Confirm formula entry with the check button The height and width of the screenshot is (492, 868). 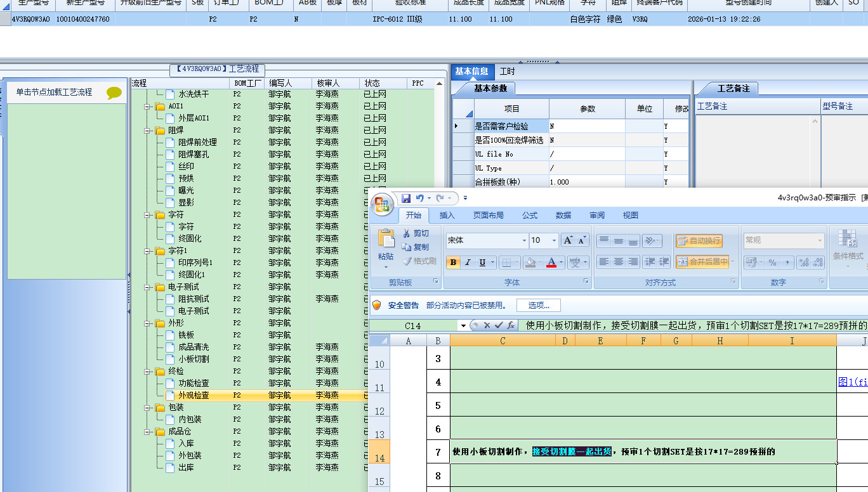click(x=499, y=325)
